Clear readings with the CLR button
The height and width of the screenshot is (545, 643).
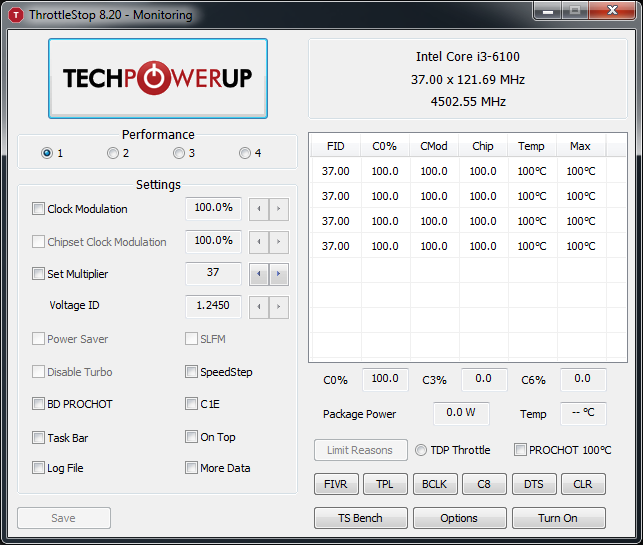583,484
